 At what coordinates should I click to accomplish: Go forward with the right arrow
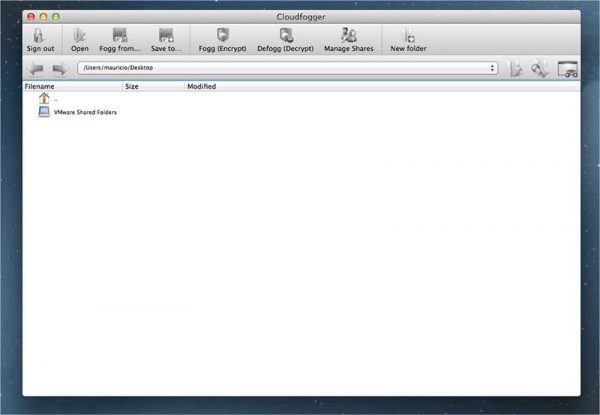(60, 69)
